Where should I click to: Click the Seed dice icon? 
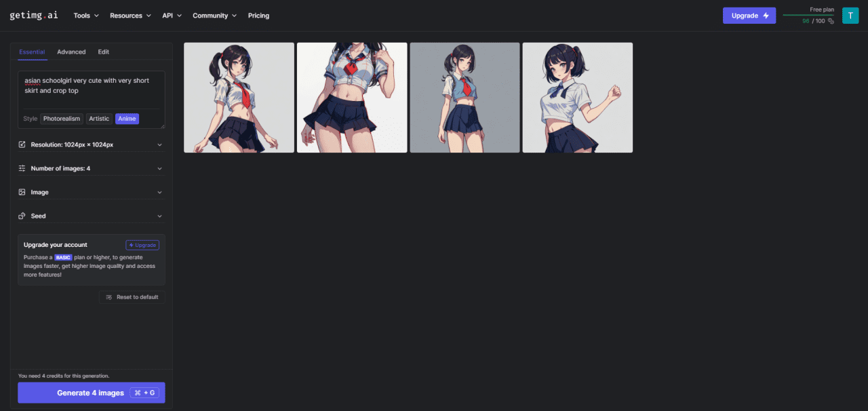(20, 216)
